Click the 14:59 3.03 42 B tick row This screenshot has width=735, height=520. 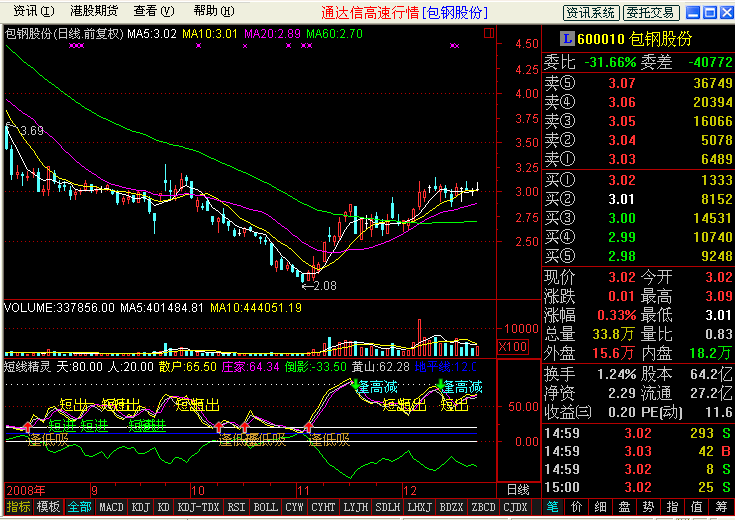click(638, 451)
